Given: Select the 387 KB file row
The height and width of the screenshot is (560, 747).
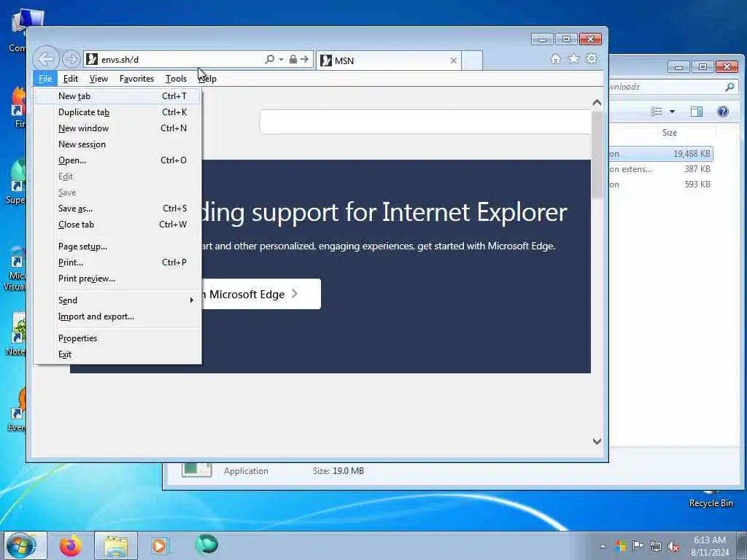Looking at the screenshot, I should pos(661,169).
